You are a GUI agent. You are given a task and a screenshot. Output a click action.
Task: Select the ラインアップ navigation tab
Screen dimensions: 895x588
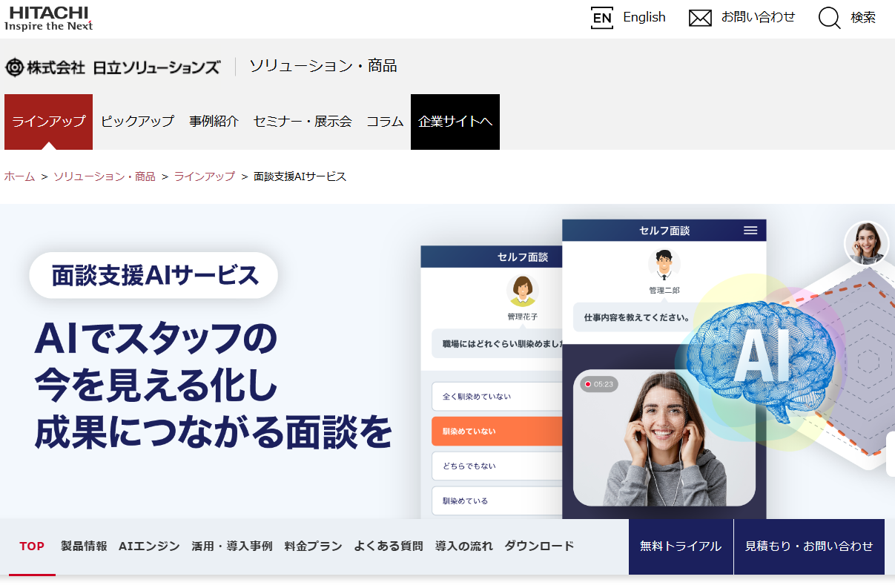48,122
